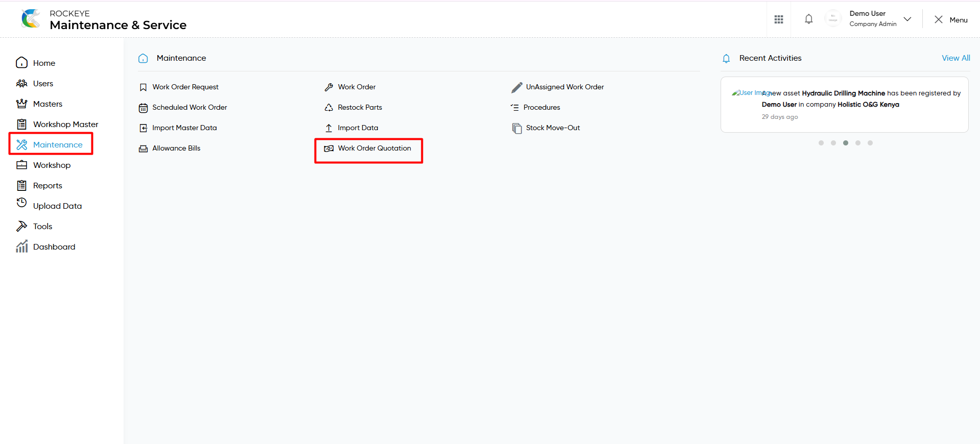Select the first activity carousel dot
Image resolution: width=980 pixels, height=444 pixels.
[821, 143]
